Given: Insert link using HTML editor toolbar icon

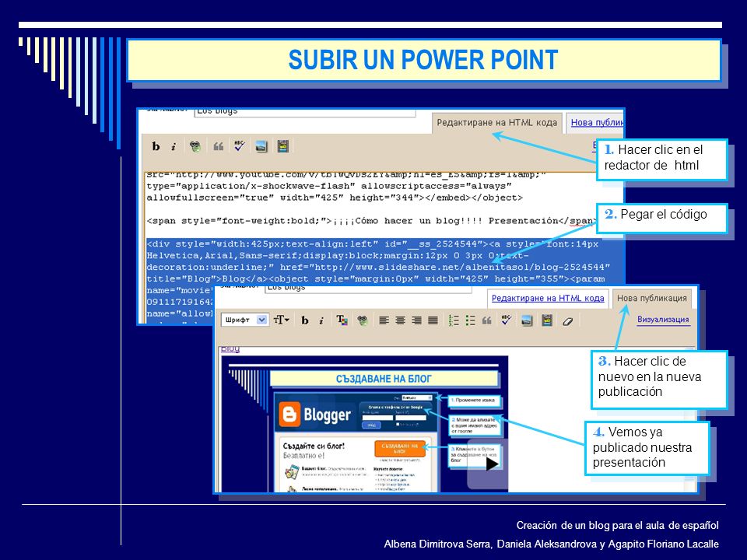Looking at the screenshot, I should click(x=195, y=146).
